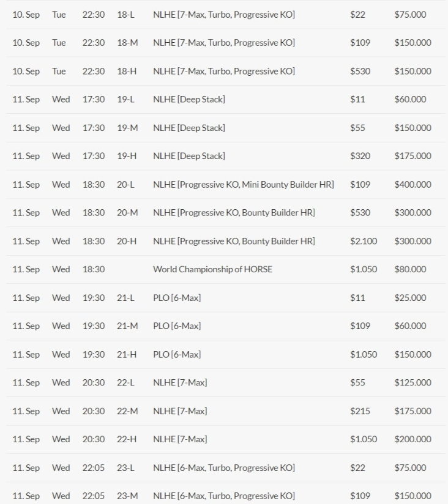Select the $25.000 guarantee amount
This screenshot has height=504, width=448.
pyautogui.click(x=410, y=298)
